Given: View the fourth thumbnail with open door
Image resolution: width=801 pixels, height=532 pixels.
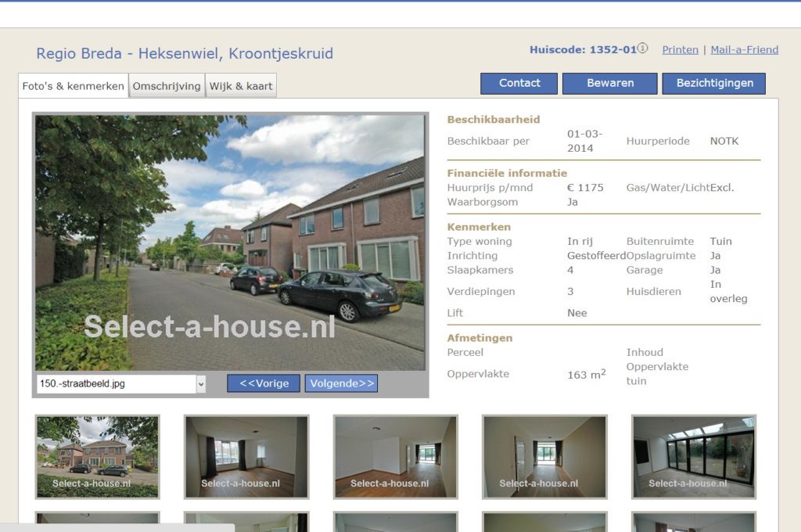Looking at the screenshot, I should point(544,456).
